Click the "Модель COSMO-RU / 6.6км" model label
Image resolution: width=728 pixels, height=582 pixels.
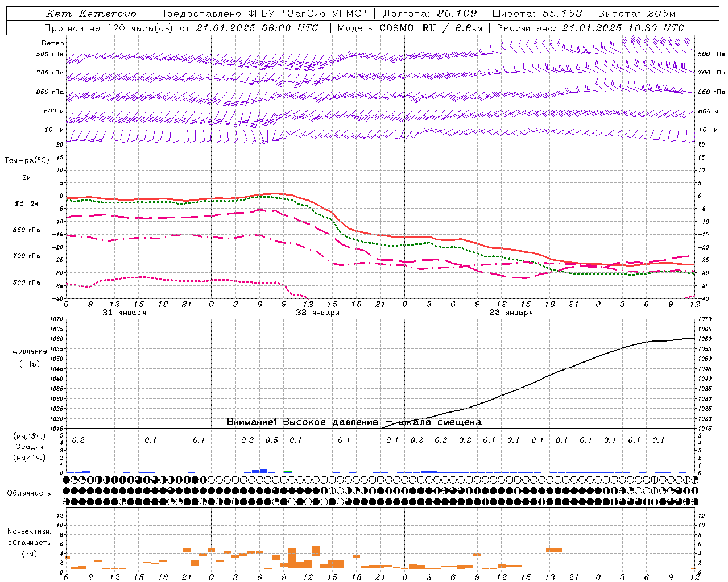coord(410,28)
